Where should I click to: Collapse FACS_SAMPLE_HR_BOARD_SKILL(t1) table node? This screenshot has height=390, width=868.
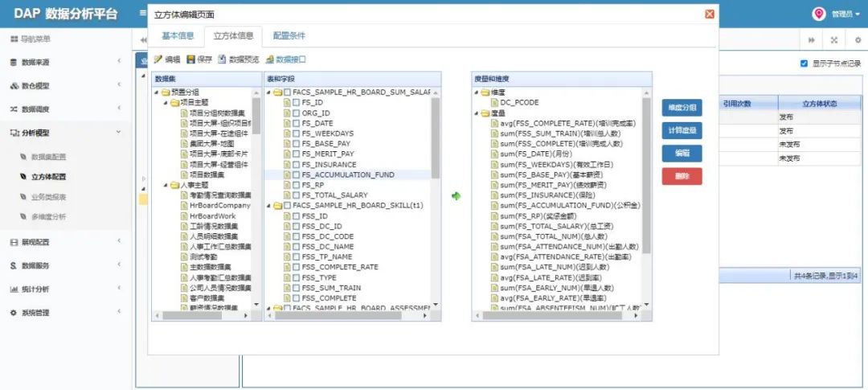269,206
